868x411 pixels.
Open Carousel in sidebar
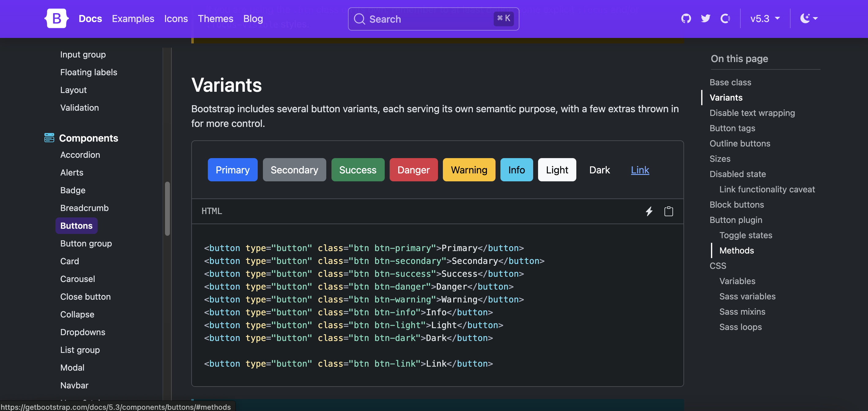pos(77,279)
